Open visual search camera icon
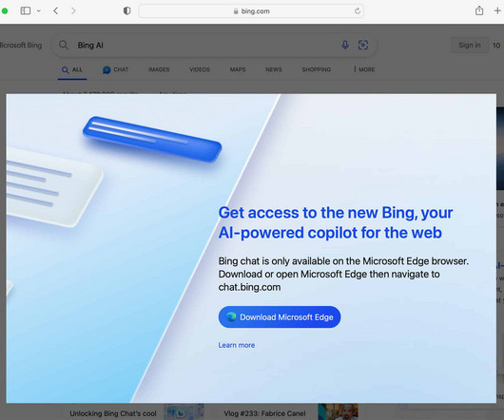 (x=363, y=45)
